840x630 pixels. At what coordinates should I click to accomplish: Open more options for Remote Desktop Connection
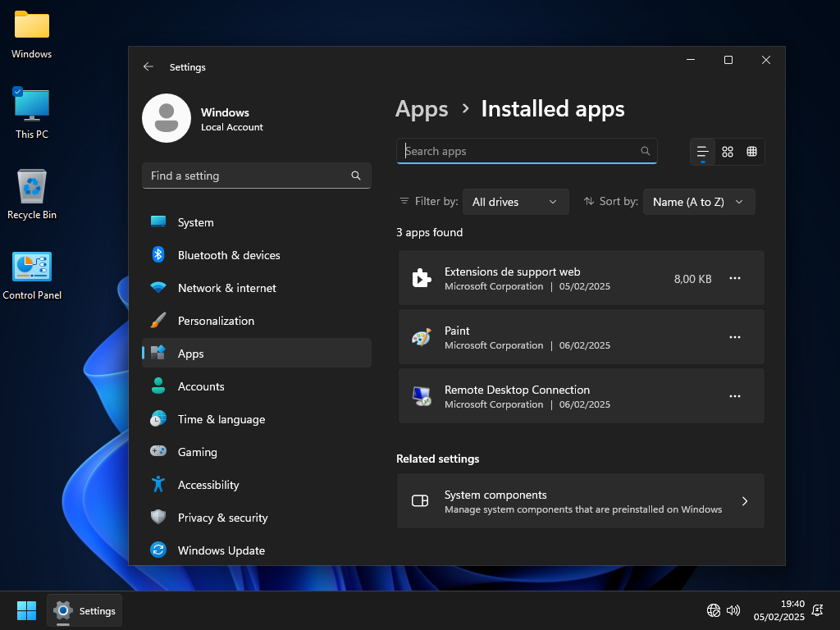[735, 396]
